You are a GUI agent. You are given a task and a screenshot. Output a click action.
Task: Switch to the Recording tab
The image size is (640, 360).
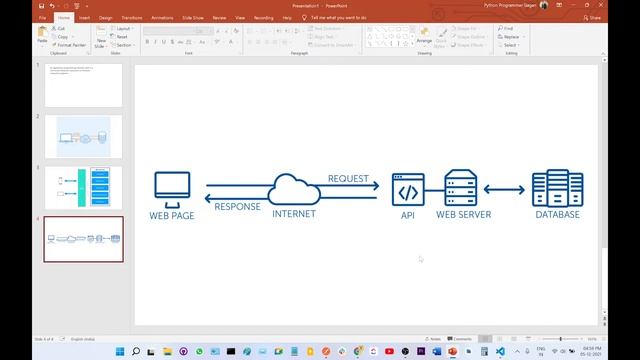tap(264, 18)
